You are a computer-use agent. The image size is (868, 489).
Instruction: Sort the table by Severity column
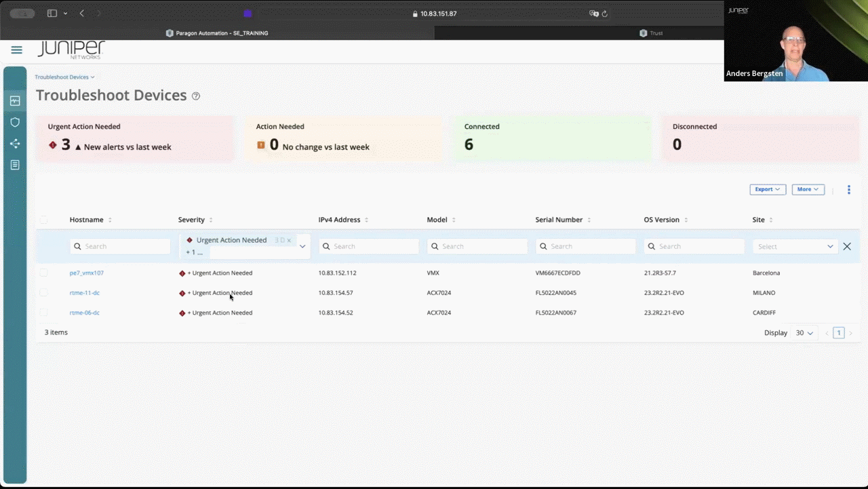210,220
